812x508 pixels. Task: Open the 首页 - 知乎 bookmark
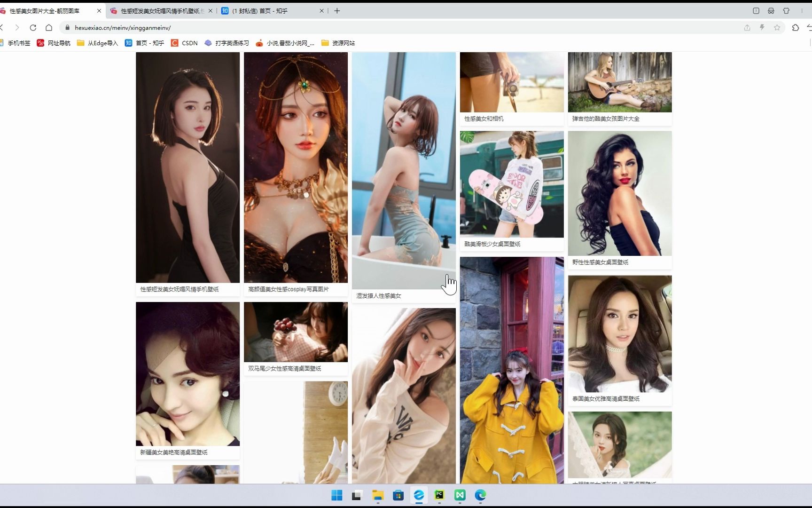pos(145,43)
